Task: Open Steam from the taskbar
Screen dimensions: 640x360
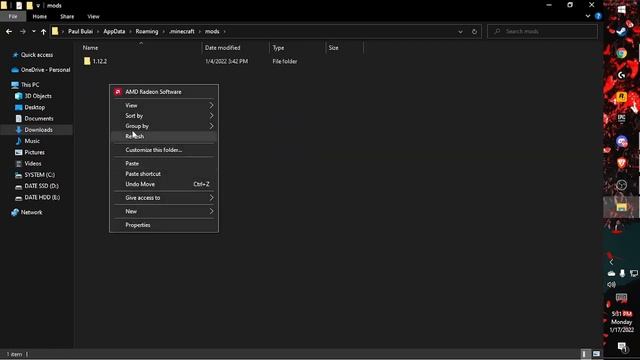Action: [x=621, y=31]
